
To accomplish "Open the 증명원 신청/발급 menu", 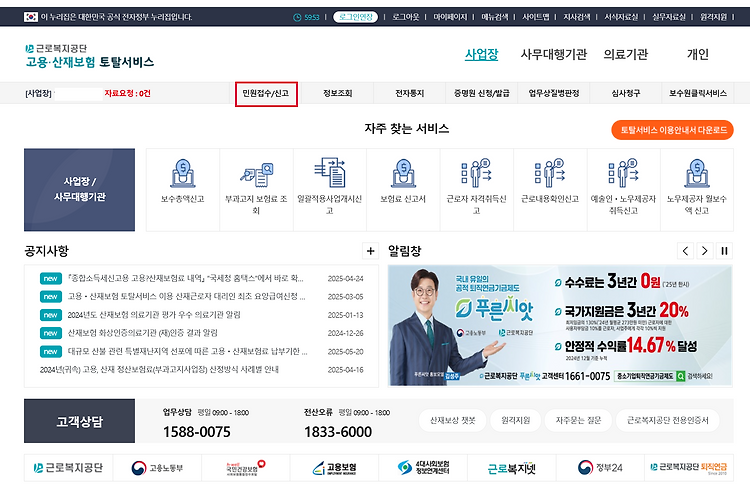I will pyautogui.click(x=482, y=94).
